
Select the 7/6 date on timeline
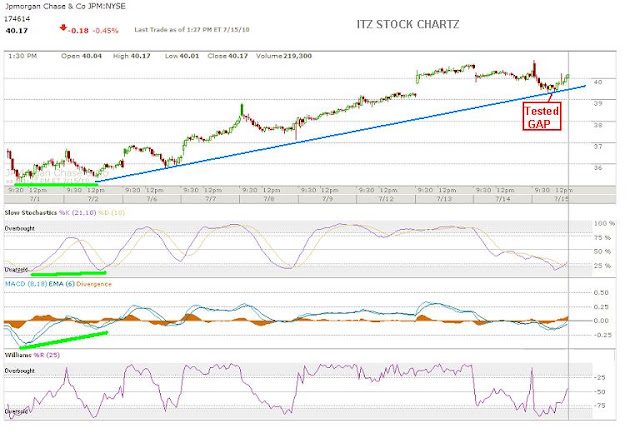tap(152, 199)
